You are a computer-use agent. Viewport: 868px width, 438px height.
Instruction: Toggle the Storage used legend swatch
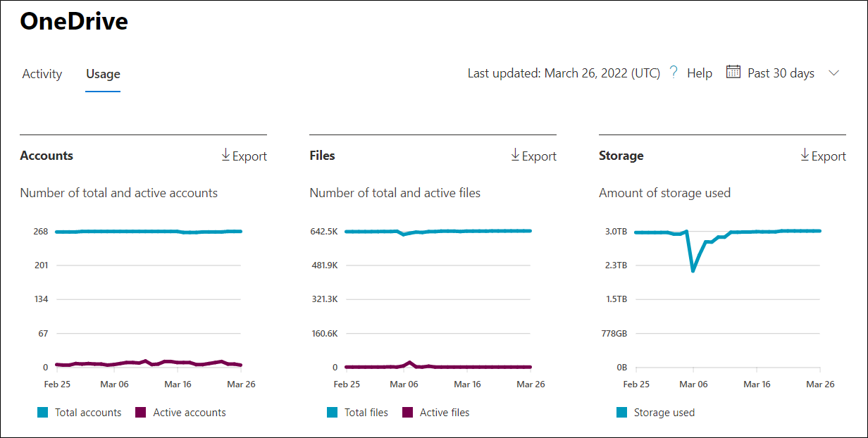[621, 413]
